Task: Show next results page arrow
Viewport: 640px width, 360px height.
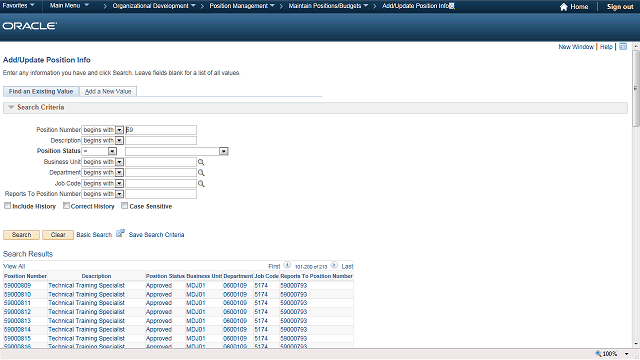Action: 334,265
